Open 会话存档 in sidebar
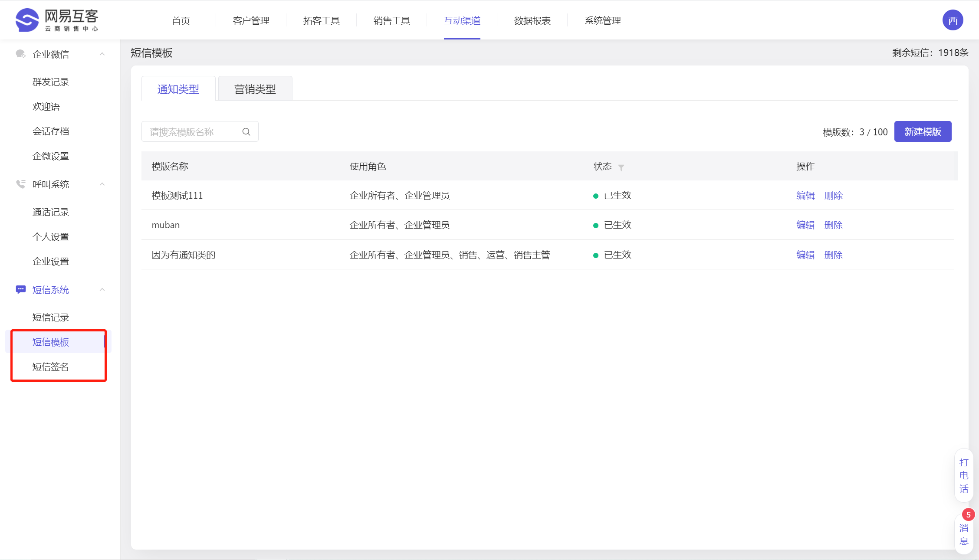This screenshot has height=560, width=979. click(51, 131)
